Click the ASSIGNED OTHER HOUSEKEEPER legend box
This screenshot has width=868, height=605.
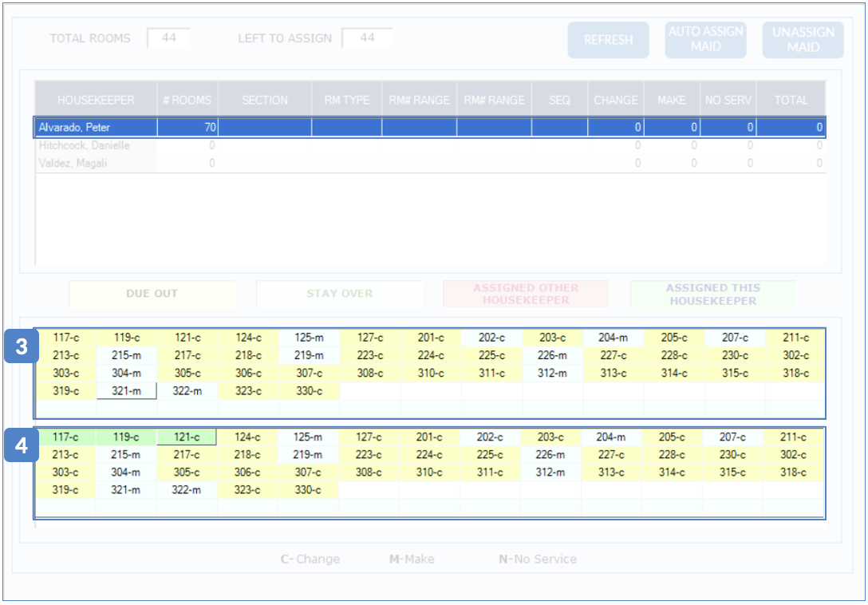click(526, 294)
